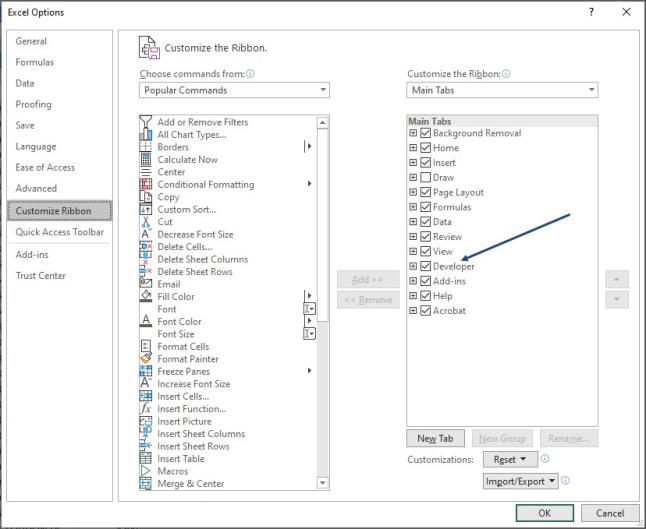Click the info icon beside Choose commands from
646x529 pixels.
[x=250, y=74]
